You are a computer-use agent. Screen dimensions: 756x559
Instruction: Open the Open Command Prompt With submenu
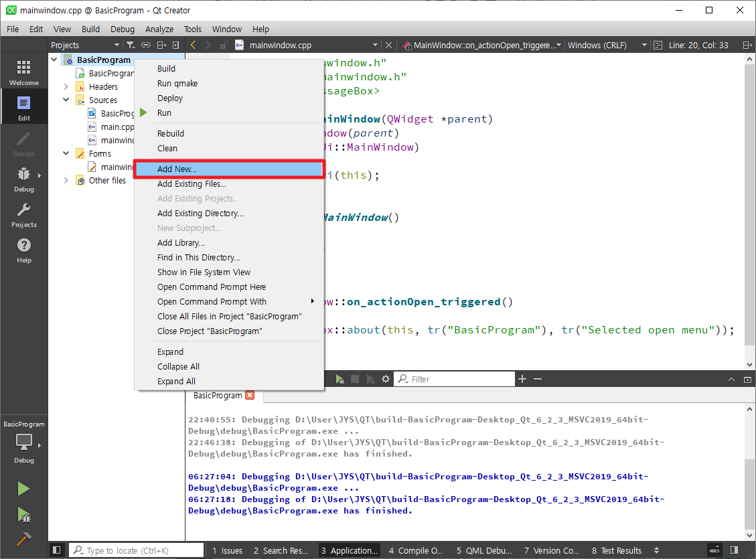coord(228,302)
